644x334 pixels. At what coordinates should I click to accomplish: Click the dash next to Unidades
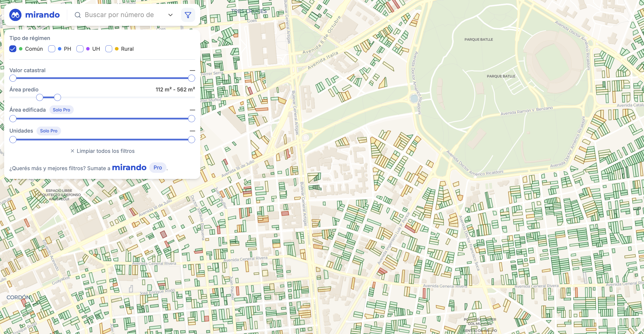pos(192,131)
